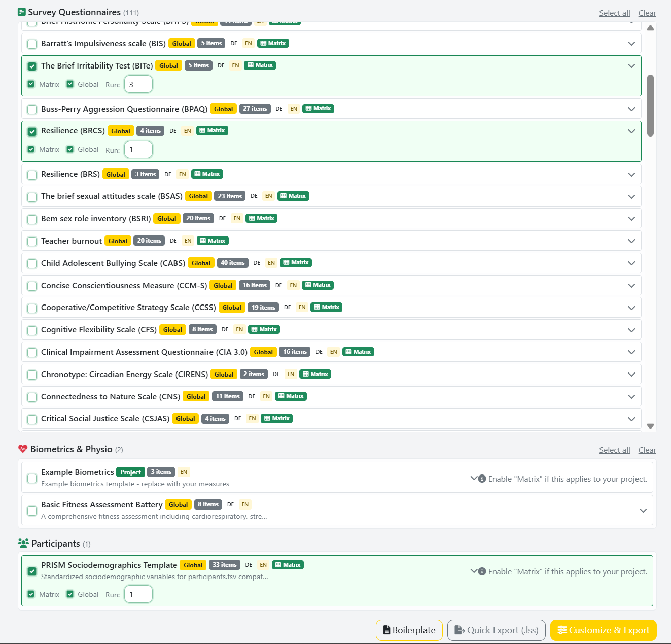Select the Teacher burnout checkbox
Image resolution: width=671 pixels, height=644 pixels.
pos(32,241)
